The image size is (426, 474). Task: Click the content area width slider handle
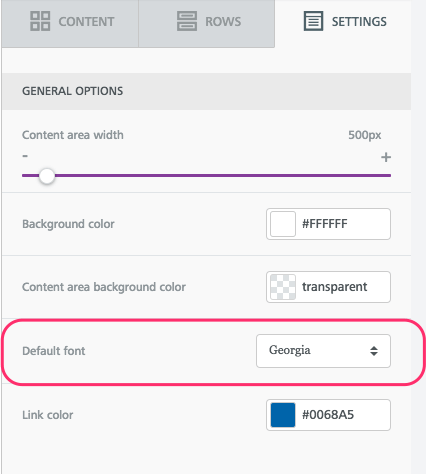(x=47, y=176)
